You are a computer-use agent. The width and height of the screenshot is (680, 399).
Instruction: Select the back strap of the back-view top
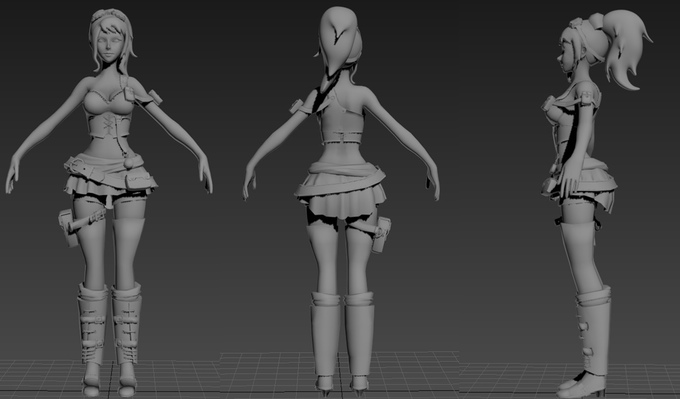[x=342, y=138]
